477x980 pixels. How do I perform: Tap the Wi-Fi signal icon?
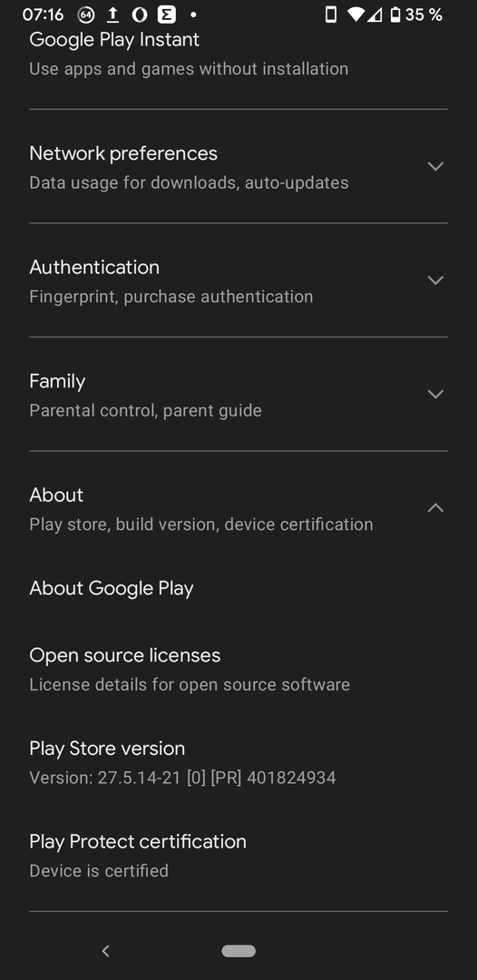coord(355,15)
